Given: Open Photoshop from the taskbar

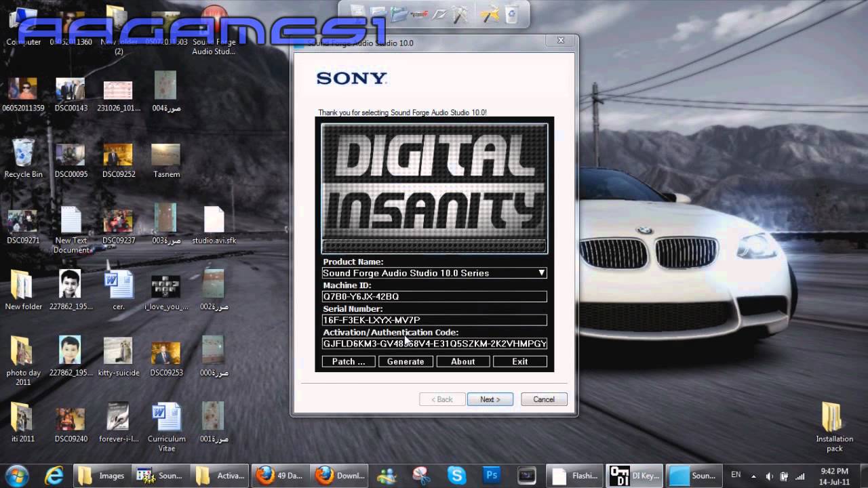Looking at the screenshot, I should (491, 476).
